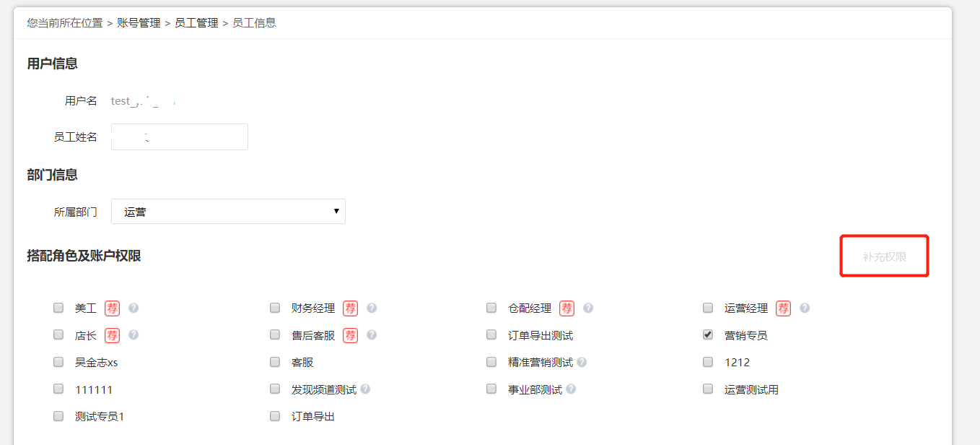Click the help icon next to 运营经理

tap(805, 308)
